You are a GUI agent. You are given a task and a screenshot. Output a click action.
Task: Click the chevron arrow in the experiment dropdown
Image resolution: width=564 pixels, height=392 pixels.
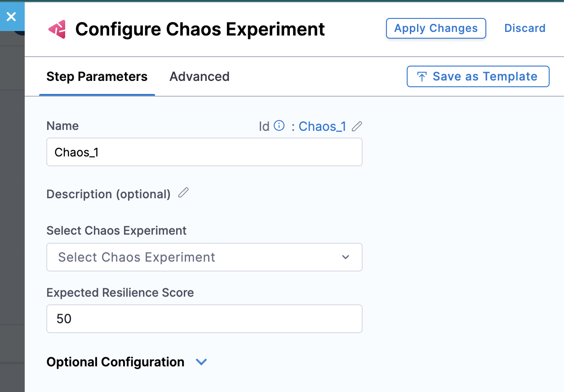point(346,257)
